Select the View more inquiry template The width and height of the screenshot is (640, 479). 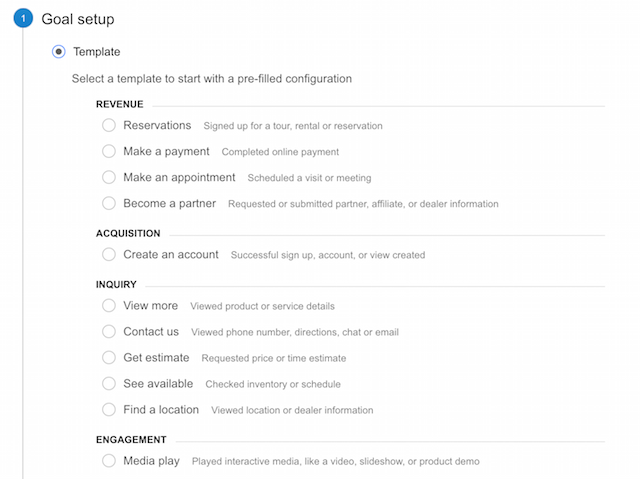[x=109, y=306]
